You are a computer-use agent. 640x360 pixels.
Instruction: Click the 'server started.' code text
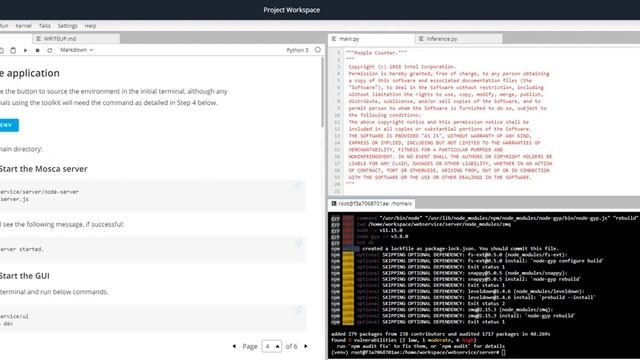tap(22, 249)
